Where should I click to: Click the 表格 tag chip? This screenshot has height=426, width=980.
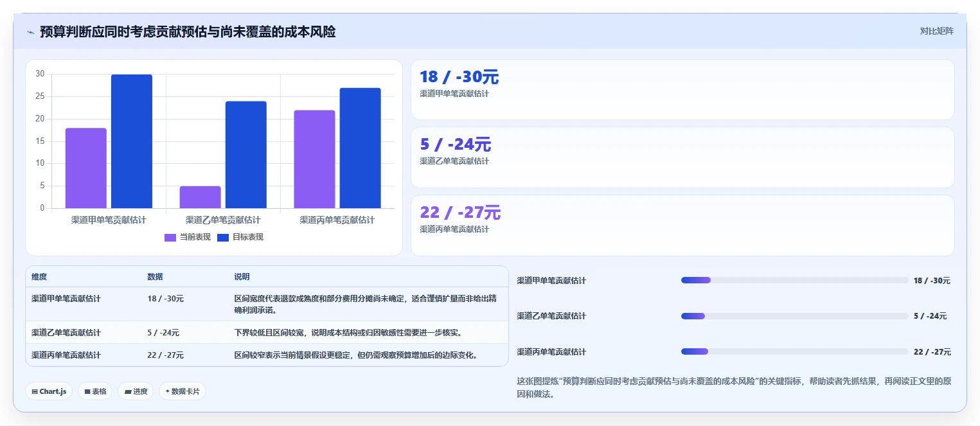point(95,391)
